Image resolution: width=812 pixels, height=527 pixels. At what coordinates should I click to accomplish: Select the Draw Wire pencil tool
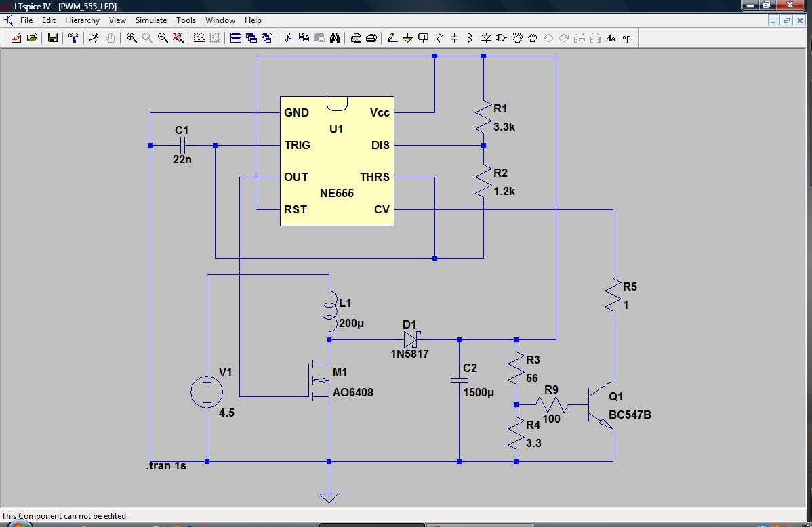point(392,38)
